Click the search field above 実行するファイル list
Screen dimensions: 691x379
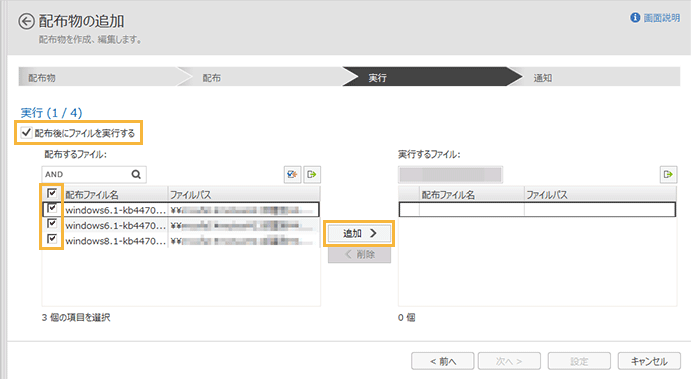point(450,175)
